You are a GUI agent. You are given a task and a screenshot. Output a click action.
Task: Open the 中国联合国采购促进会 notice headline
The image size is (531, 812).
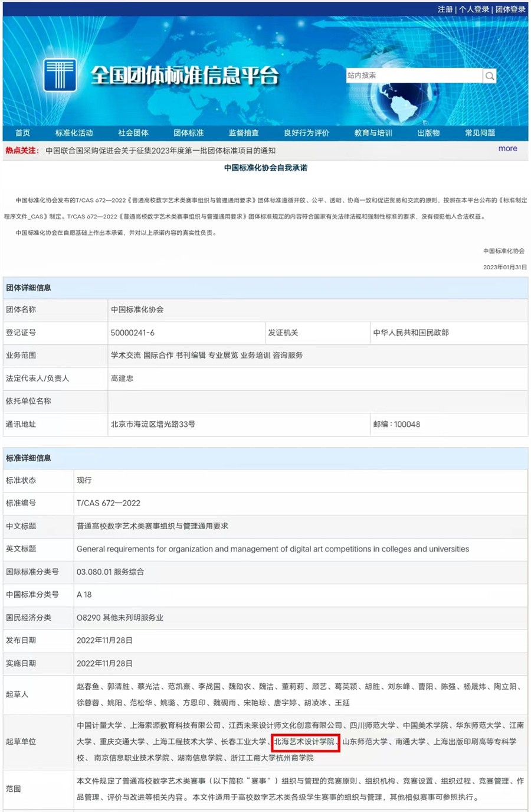[160, 151]
